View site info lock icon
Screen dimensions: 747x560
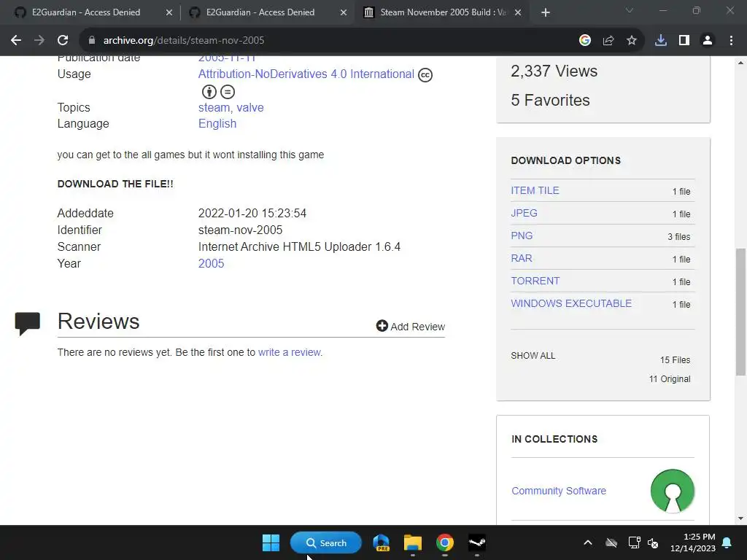coord(92,41)
